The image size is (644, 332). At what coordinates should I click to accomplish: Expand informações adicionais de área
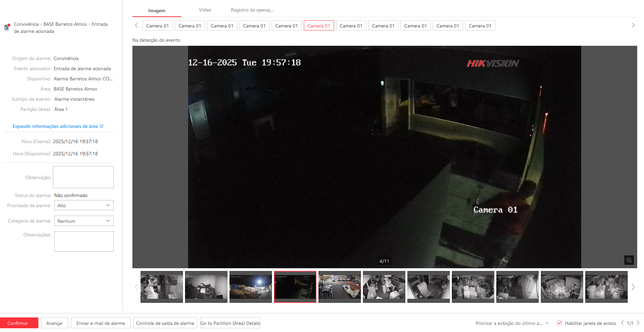58,126
